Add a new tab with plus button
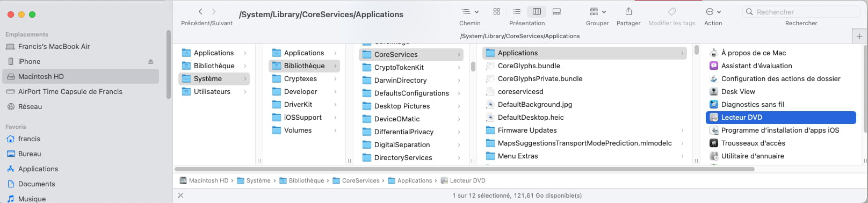Screen dimensions: 868x203 tap(859, 36)
